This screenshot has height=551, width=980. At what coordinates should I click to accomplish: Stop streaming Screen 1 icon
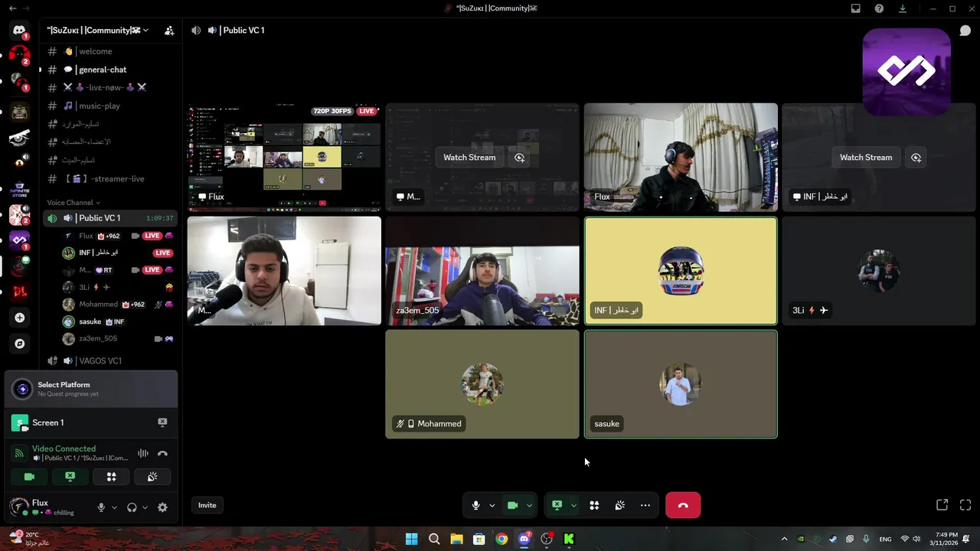(x=162, y=422)
